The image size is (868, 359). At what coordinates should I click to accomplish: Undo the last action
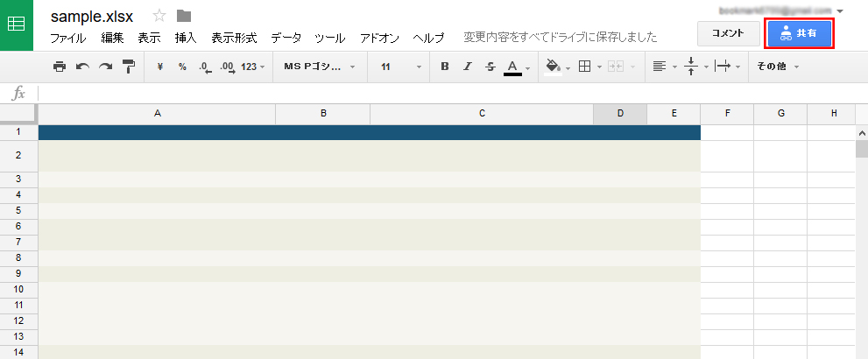tap(82, 67)
